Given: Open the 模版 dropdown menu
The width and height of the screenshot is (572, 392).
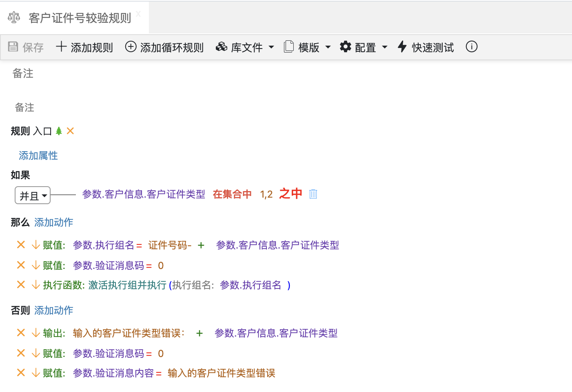Looking at the screenshot, I should pos(307,47).
